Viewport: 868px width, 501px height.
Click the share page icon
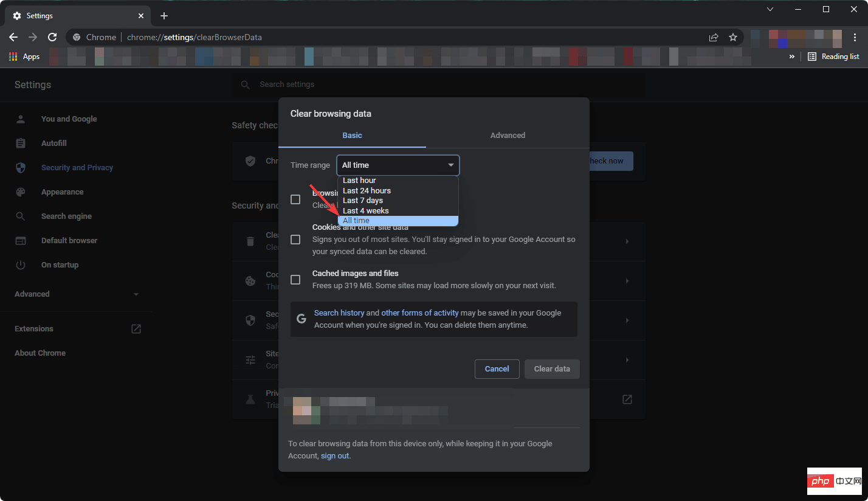[x=714, y=37]
